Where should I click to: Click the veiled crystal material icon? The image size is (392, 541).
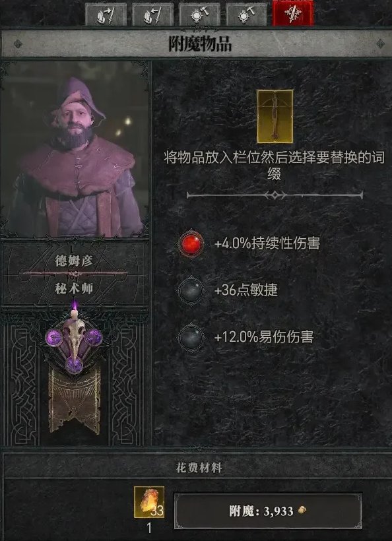(x=149, y=502)
